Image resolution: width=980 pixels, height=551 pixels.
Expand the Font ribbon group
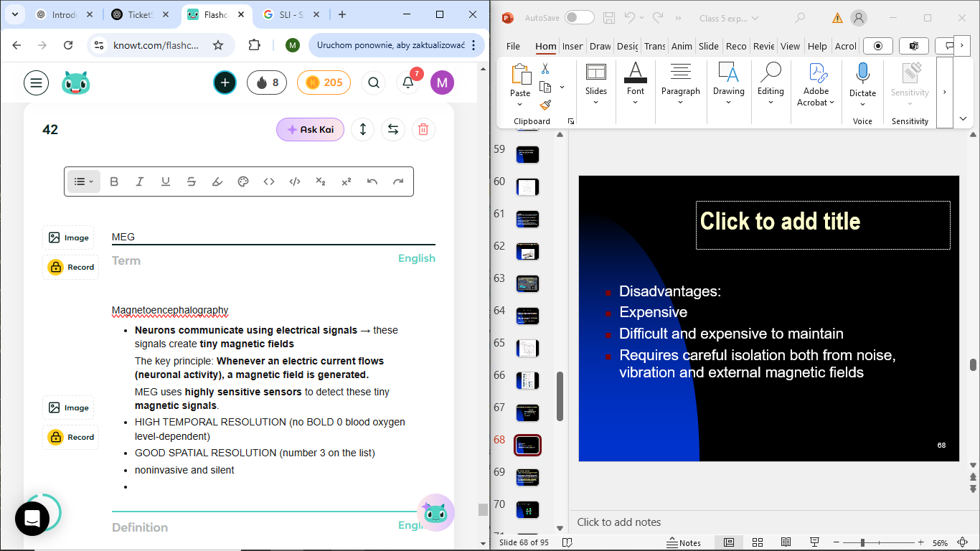pyautogui.click(x=636, y=84)
